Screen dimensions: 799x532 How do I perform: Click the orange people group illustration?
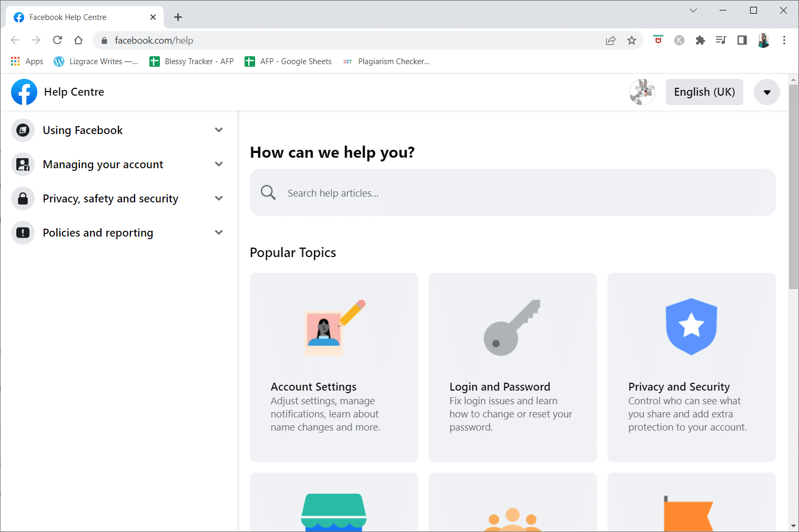coord(513,519)
